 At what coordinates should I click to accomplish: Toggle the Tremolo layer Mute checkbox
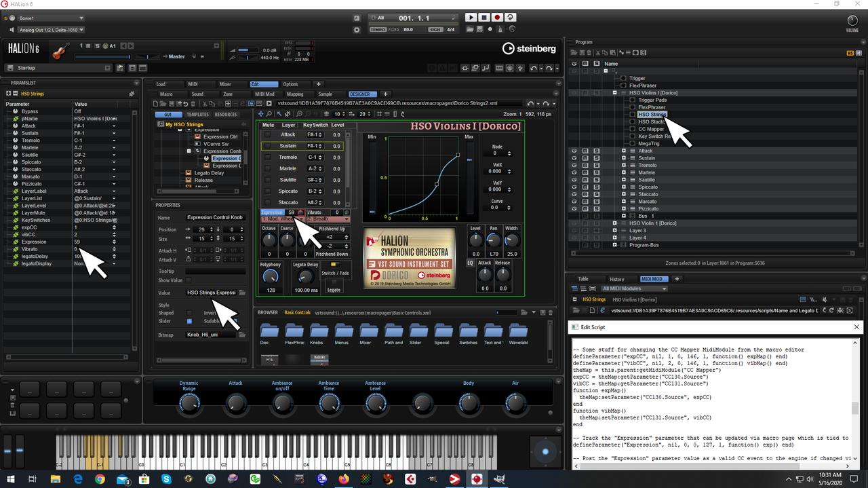click(267, 157)
